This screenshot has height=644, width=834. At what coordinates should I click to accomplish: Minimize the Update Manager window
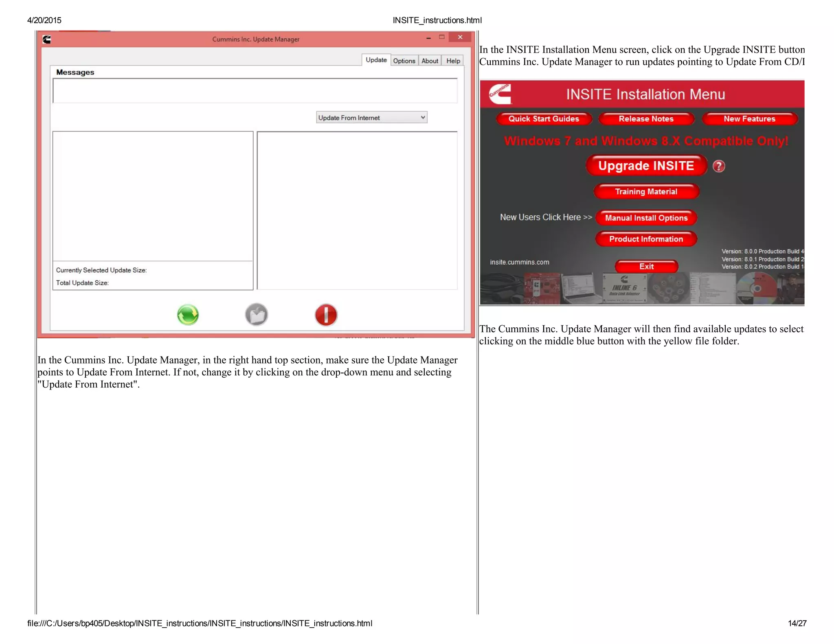pyautogui.click(x=428, y=37)
